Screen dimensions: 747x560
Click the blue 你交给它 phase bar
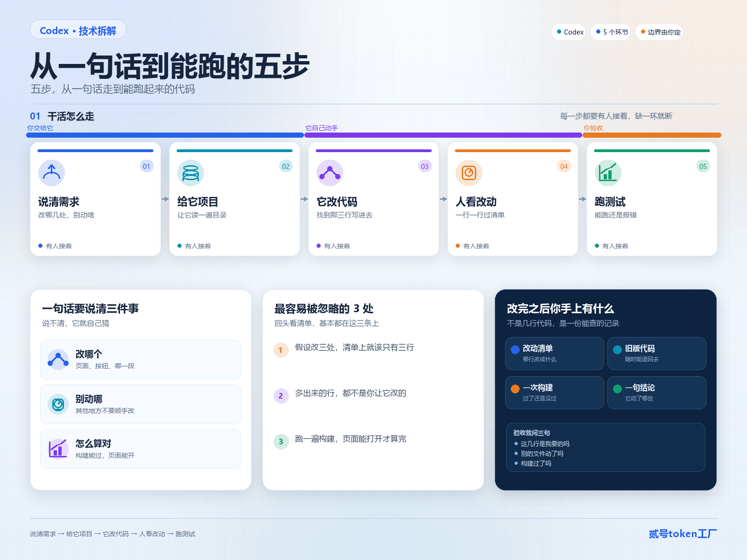click(165, 135)
